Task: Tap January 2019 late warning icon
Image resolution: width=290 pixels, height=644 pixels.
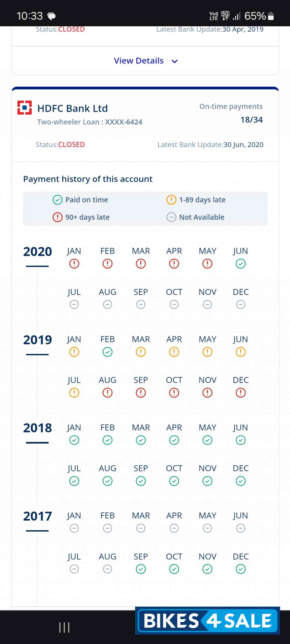Action: click(x=74, y=352)
